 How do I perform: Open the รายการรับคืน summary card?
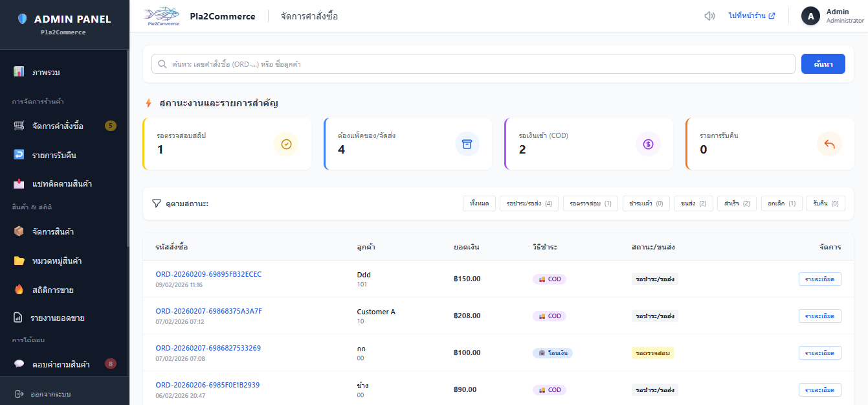click(770, 144)
